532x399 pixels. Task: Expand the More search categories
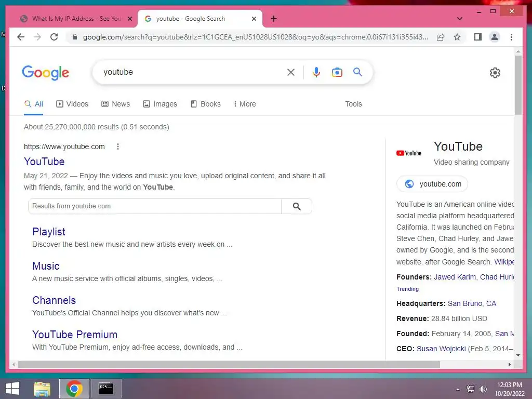pos(245,104)
